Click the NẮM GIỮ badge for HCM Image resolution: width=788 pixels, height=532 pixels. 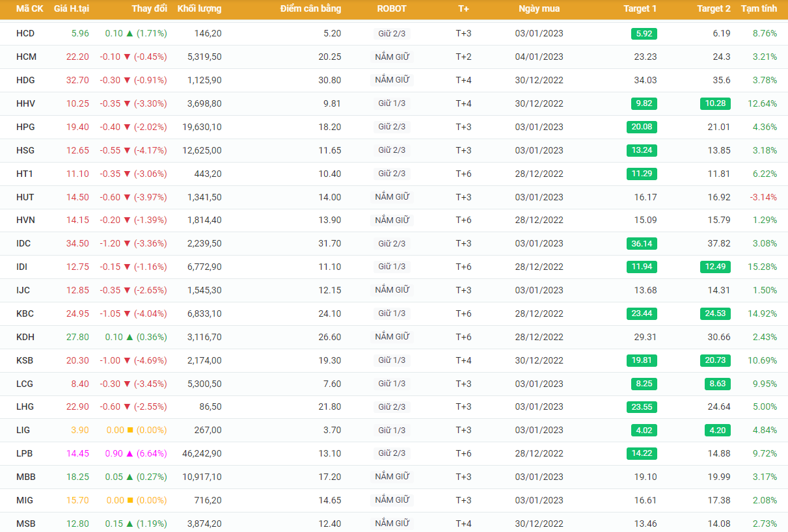pos(392,57)
